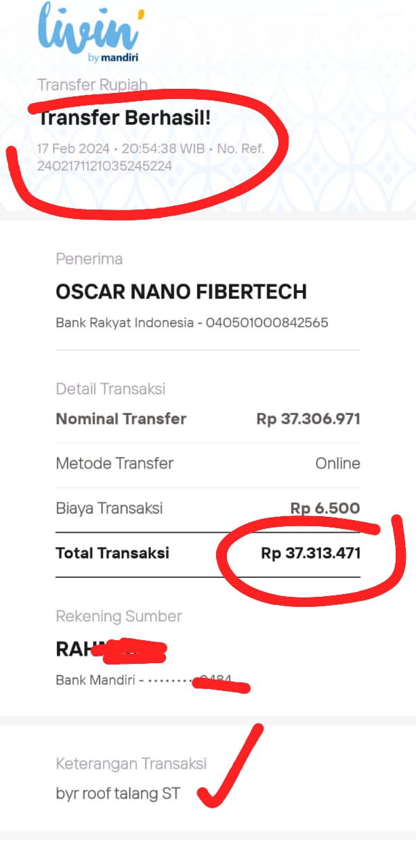The width and height of the screenshot is (416, 868).
Task: Click the "Total Transaksi" row label
Action: click(x=112, y=553)
